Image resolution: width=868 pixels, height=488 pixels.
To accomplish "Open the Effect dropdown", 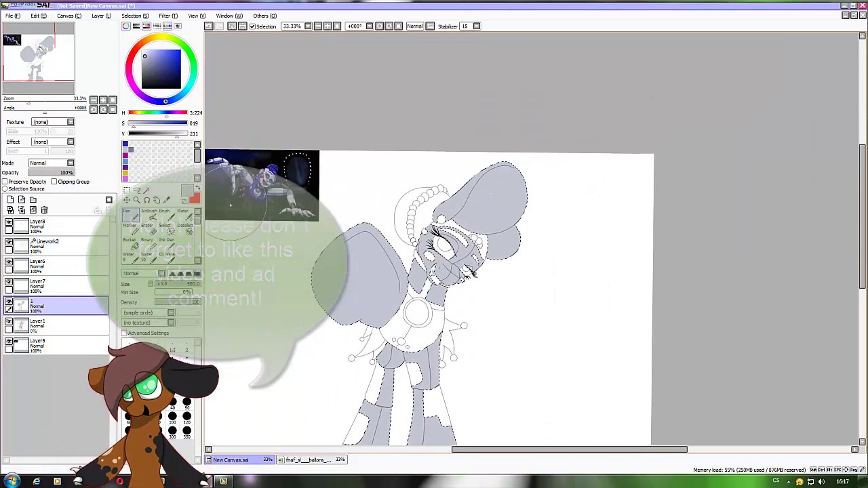I will (x=53, y=142).
